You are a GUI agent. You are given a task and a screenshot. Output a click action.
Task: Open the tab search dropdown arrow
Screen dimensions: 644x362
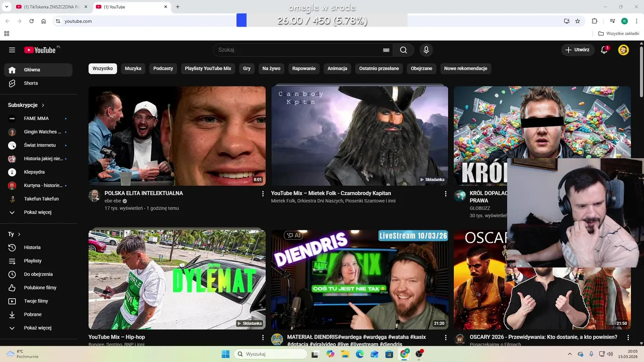(7, 7)
